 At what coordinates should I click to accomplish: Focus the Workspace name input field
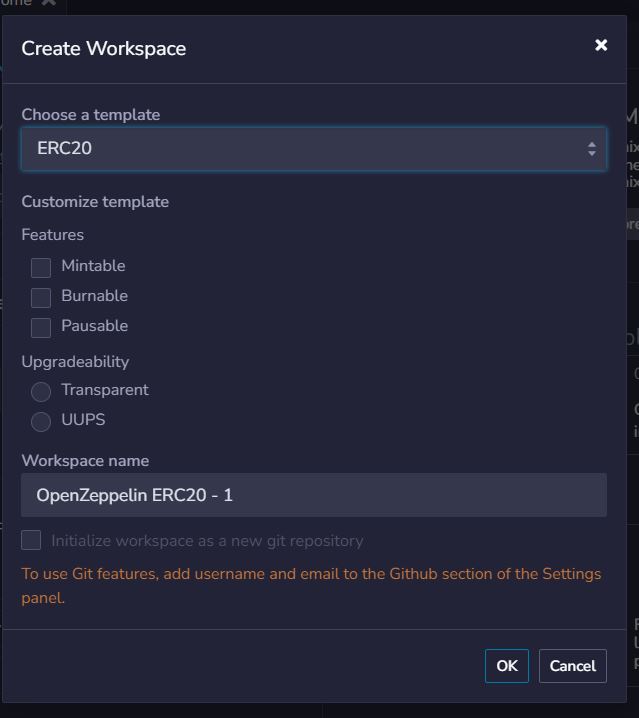tap(313, 495)
